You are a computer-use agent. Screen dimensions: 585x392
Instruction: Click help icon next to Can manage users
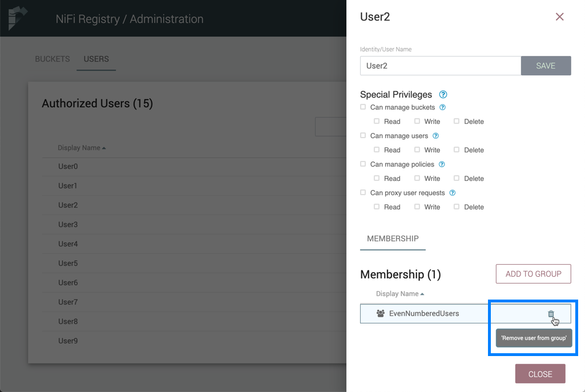click(x=435, y=136)
